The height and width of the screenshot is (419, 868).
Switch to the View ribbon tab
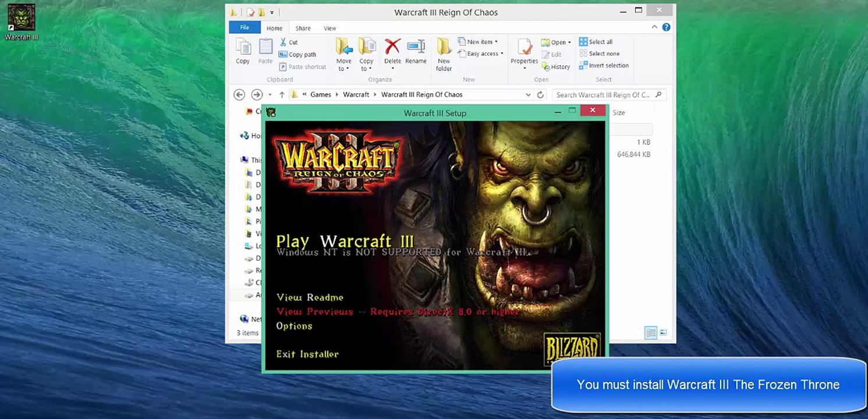(330, 28)
